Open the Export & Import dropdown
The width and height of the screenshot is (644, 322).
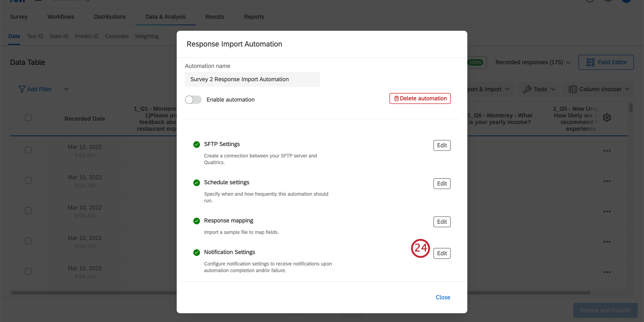[489, 89]
